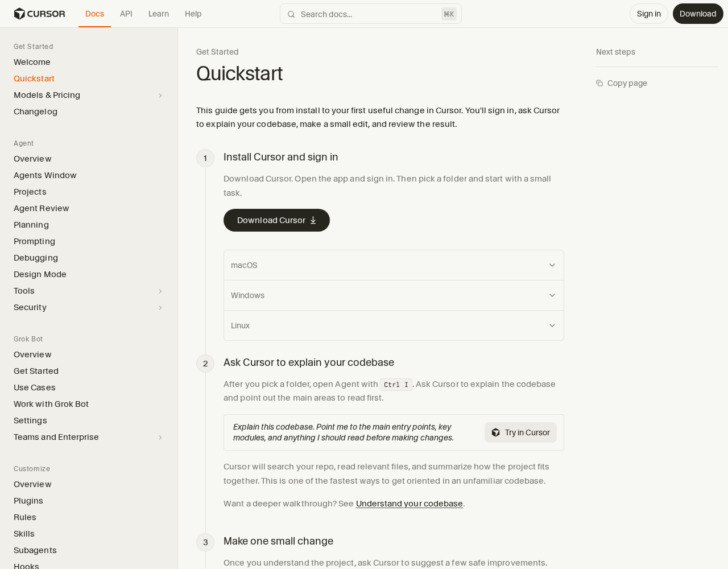This screenshot has height=569, width=728.
Task: Open Rules under Customize
Action: [x=25, y=517]
